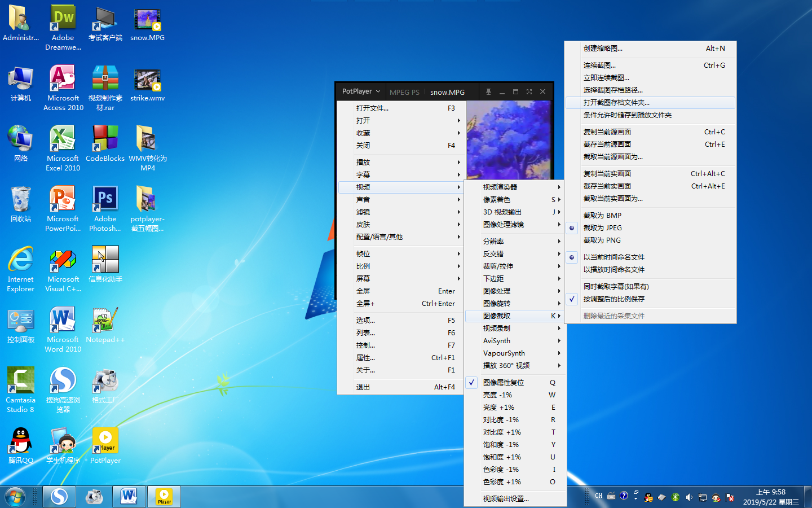Screen dimensions: 812x508
Task: Toggle 同时截取字幕(如果有) option
Action: [x=651, y=287]
